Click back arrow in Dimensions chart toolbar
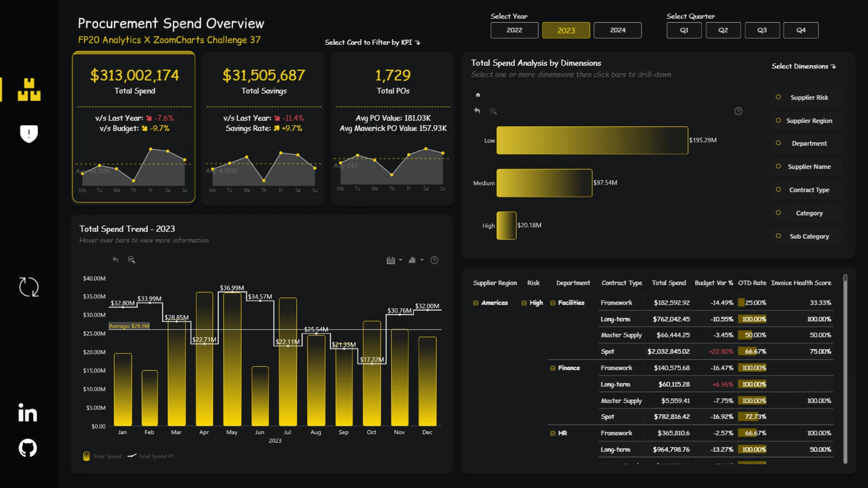Viewport: 868px width, 488px height. point(477,111)
